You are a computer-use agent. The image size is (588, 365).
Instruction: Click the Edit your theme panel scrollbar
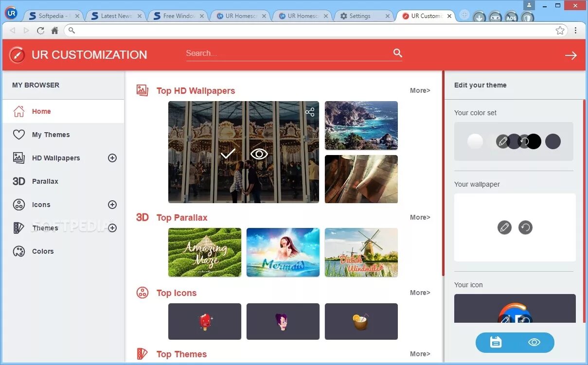pos(584,211)
